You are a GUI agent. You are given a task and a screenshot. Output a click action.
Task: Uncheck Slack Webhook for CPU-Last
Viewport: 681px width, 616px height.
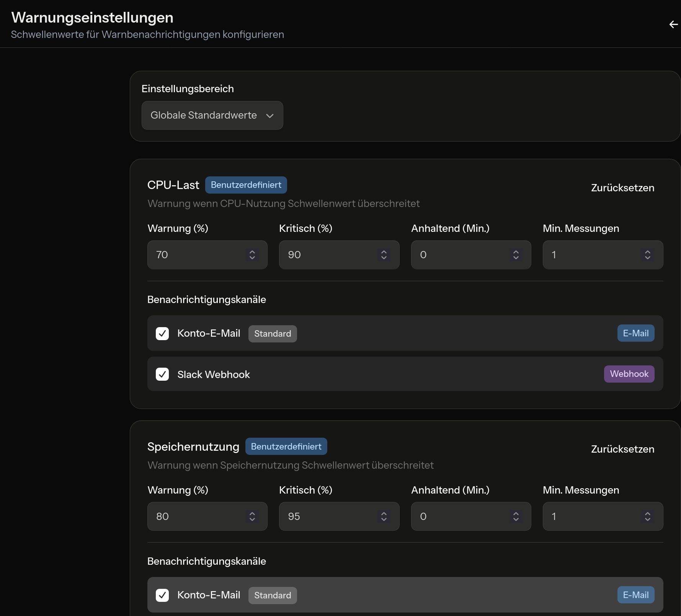[162, 374]
